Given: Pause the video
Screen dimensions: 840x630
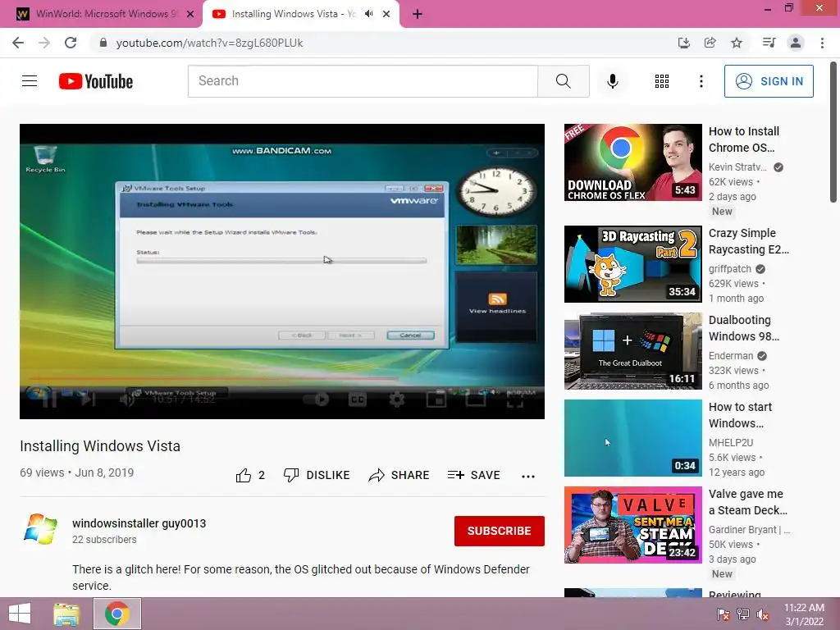Looking at the screenshot, I should 50,399.
